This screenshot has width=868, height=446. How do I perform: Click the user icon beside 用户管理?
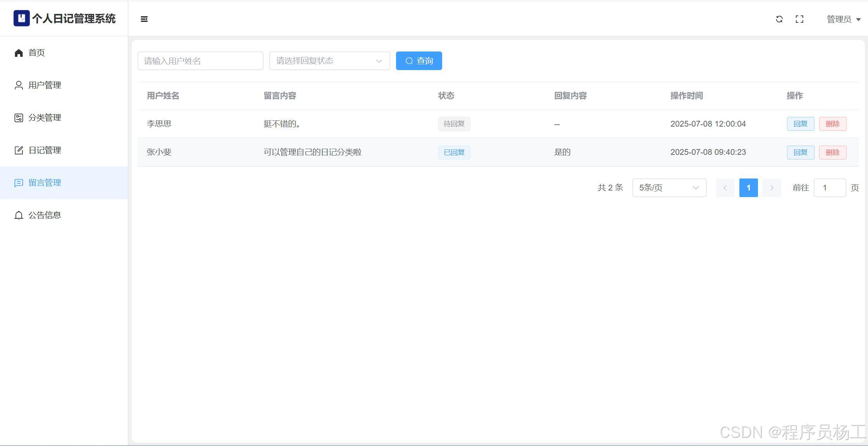click(19, 85)
